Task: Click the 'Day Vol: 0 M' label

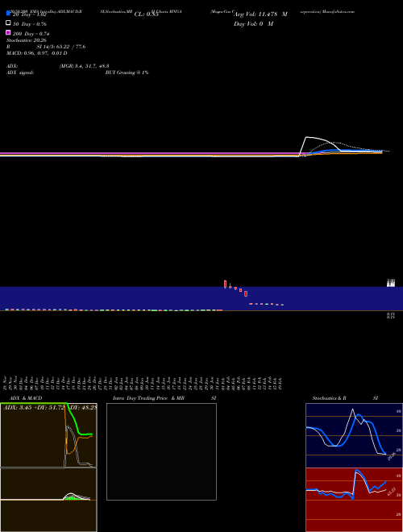Action: point(253,23)
